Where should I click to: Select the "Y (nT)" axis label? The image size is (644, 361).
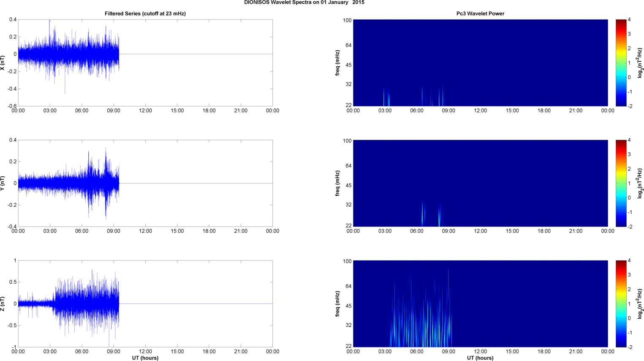3,183
